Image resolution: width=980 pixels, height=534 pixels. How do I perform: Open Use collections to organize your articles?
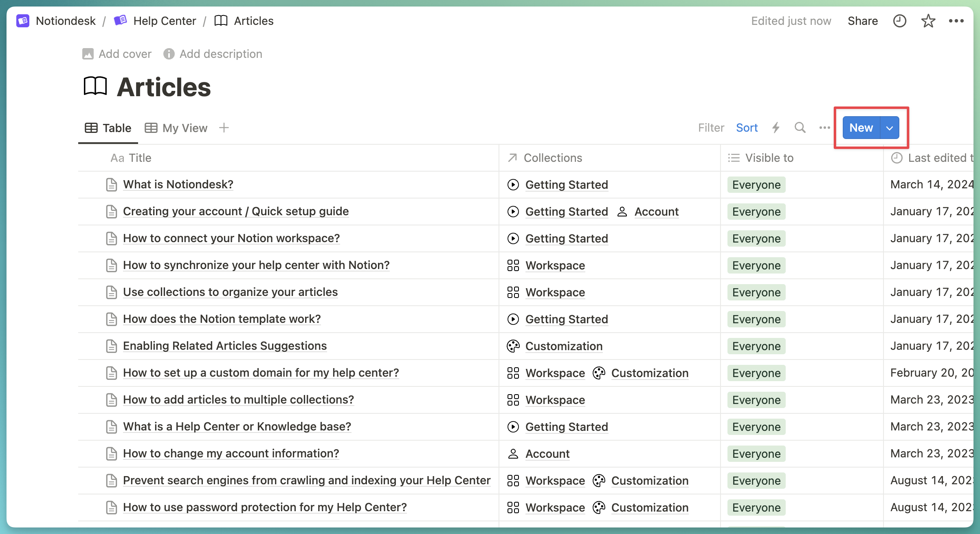coord(231,292)
